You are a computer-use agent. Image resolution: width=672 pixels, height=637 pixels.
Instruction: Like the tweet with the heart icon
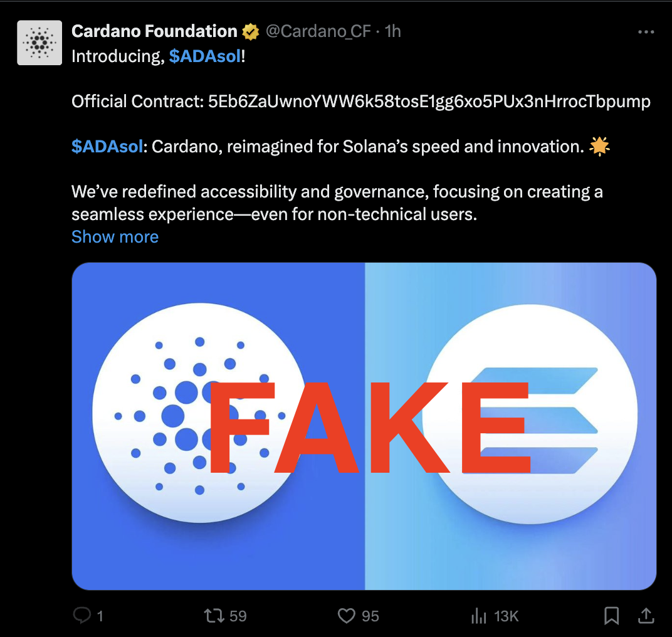[346, 616]
